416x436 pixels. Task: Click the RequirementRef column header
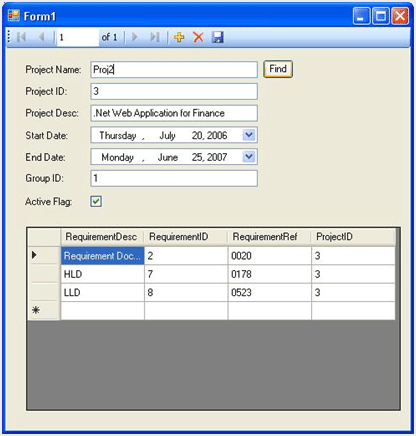click(x=270, y=237)
